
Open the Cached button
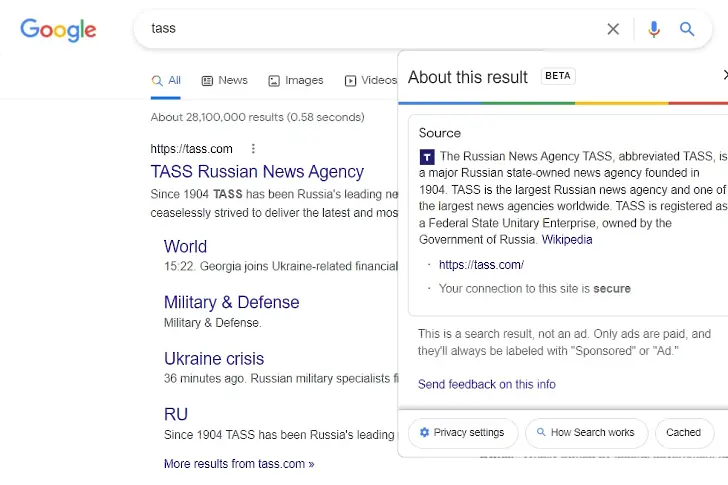[683, 433]
